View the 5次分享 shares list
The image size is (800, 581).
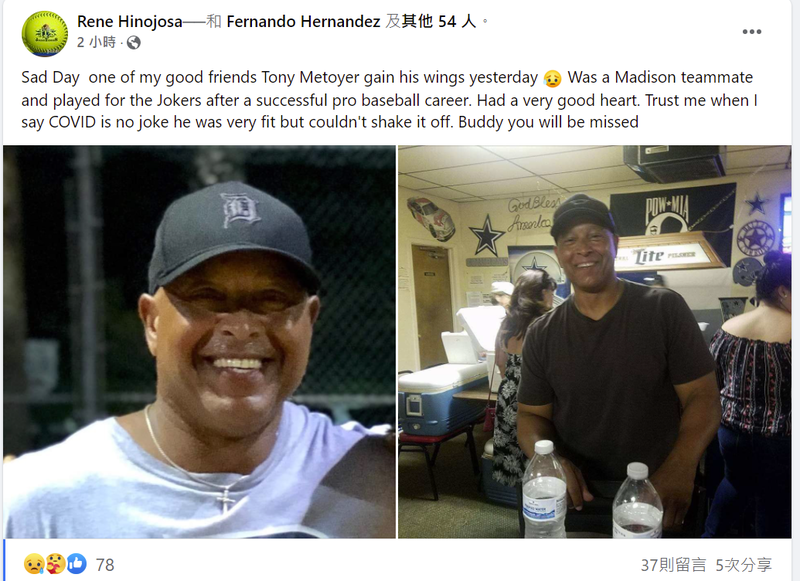coord(743,565)
